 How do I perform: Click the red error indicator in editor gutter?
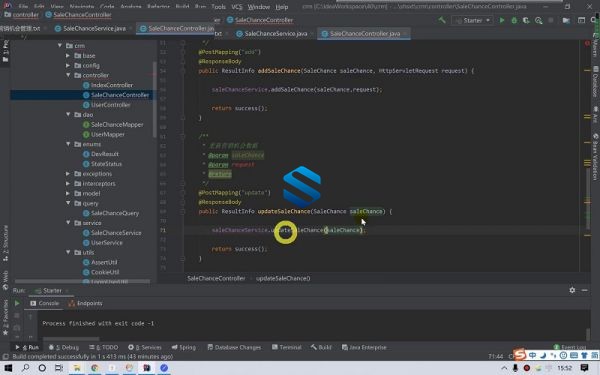(587, 43)
